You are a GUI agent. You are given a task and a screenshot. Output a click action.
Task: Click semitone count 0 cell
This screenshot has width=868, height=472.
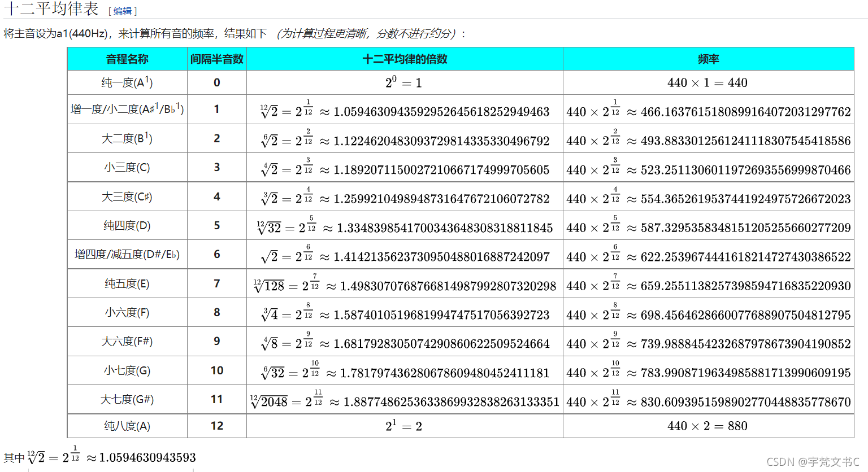[217, 82]
